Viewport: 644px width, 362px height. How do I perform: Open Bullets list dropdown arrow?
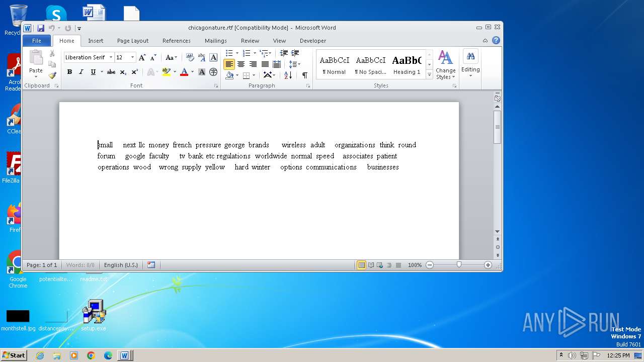pos(237,53)
